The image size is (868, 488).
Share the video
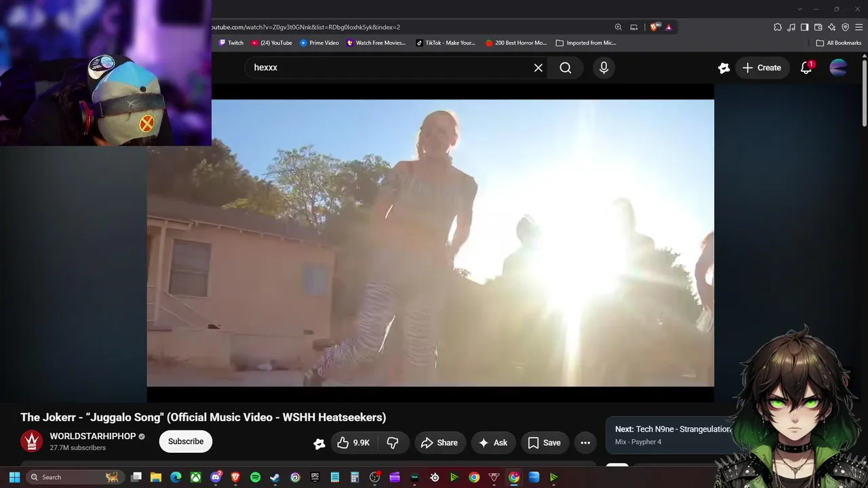440,443
